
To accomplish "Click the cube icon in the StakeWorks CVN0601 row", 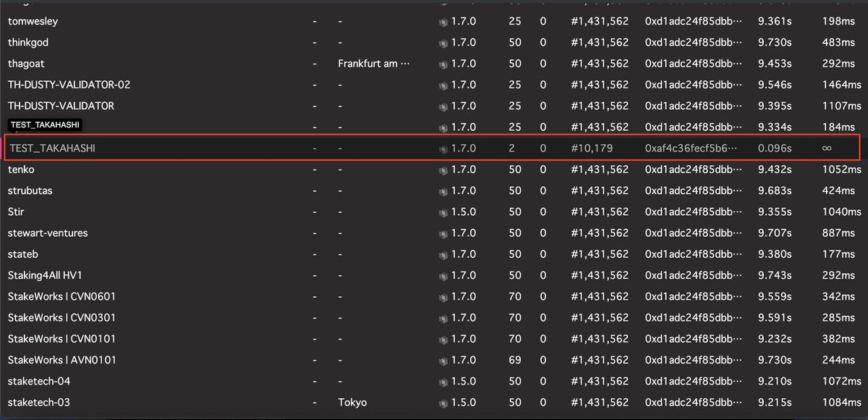I will point(443,297).
